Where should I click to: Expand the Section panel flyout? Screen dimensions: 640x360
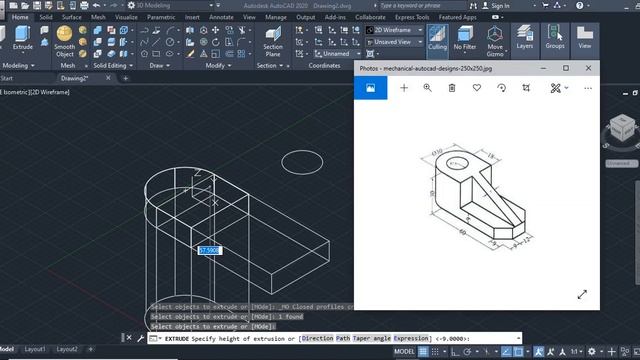[x=270, y=65]
